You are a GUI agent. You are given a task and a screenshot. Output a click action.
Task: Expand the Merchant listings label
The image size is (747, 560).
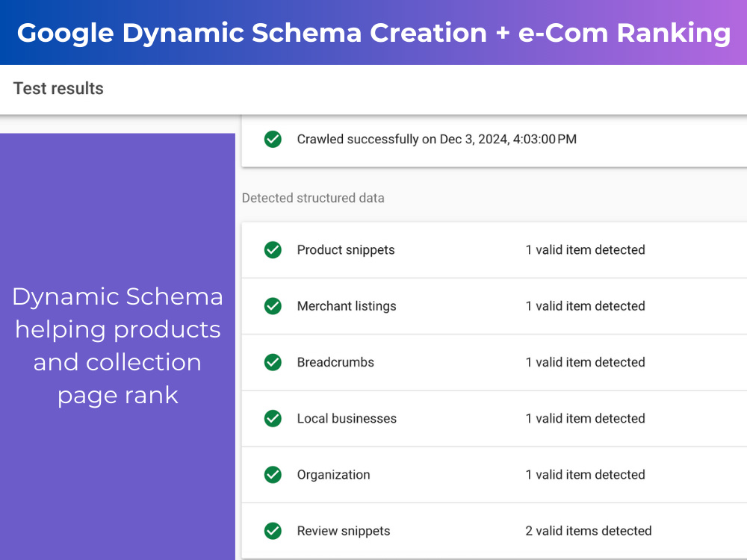(x=347, y=305)
